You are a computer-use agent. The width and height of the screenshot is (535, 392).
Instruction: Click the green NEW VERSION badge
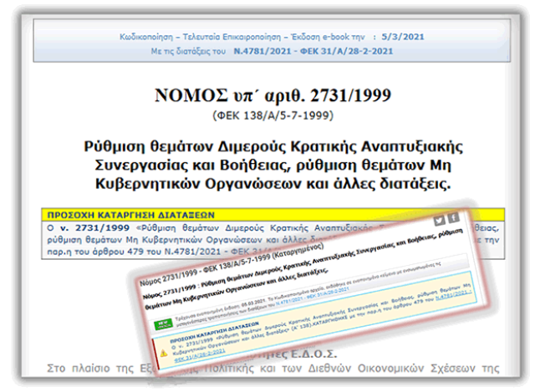tap(164, 324)
